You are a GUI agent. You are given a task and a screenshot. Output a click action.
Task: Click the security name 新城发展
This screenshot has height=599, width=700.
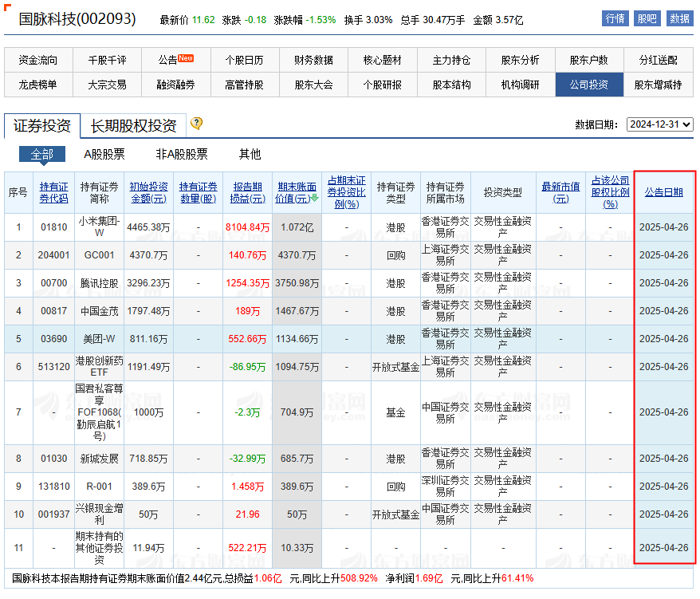point(99,459)
